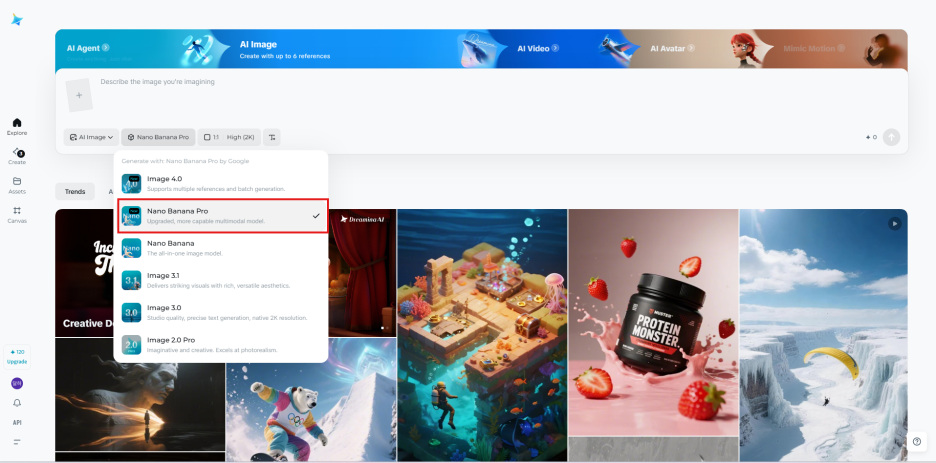Click the Dreamina logo icon
The width and height of the screenshot is (936, 463).
[17, 20]
